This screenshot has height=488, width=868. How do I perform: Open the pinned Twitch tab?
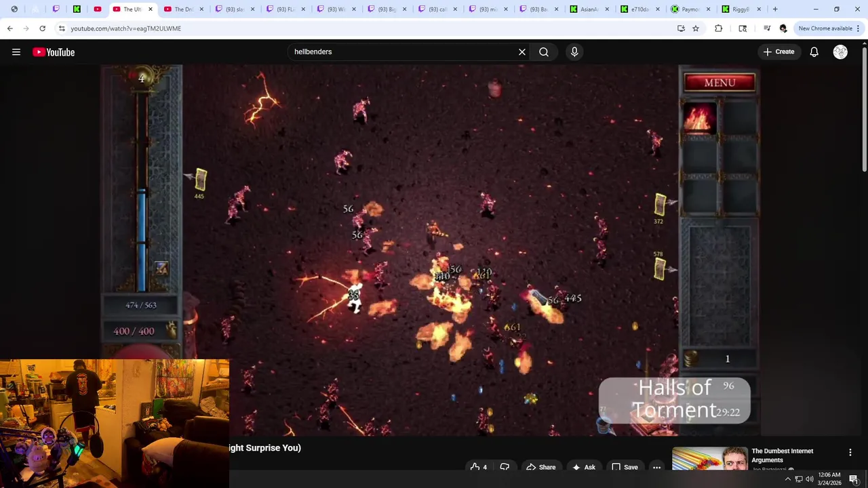[56, 9]
